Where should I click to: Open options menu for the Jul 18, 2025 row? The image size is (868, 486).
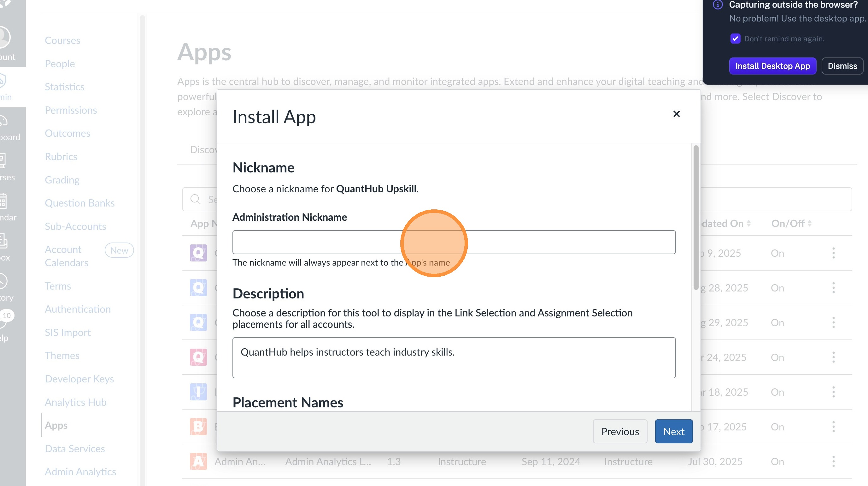click(x=833, y=392)
